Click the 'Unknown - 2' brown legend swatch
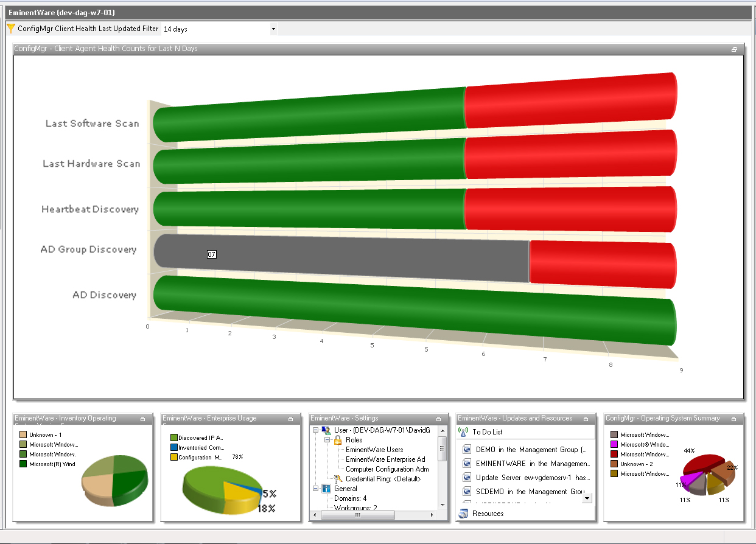 coord(614,464)
